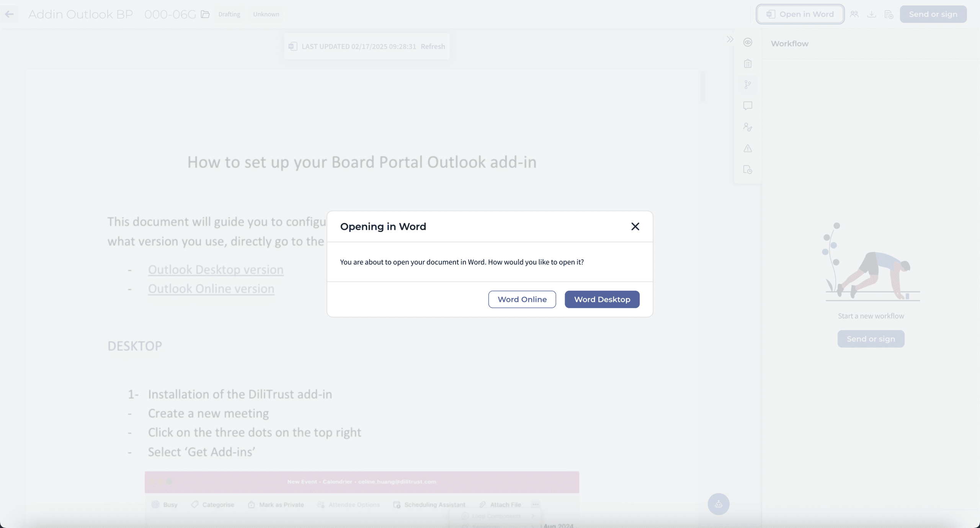Choose Word Desktop option
This screenshot has height=528, width=980.
[x=602, y=299]
